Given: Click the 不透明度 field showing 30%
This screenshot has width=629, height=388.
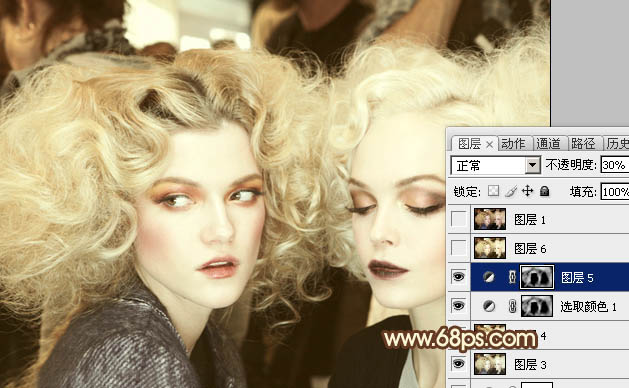Looking at the screenshot, I should [x=615, y=165].
